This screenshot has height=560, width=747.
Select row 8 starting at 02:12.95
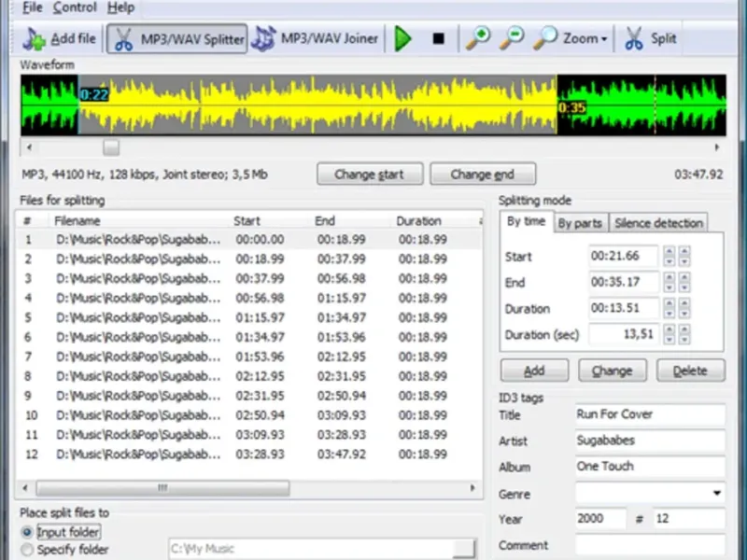(249, 376)
